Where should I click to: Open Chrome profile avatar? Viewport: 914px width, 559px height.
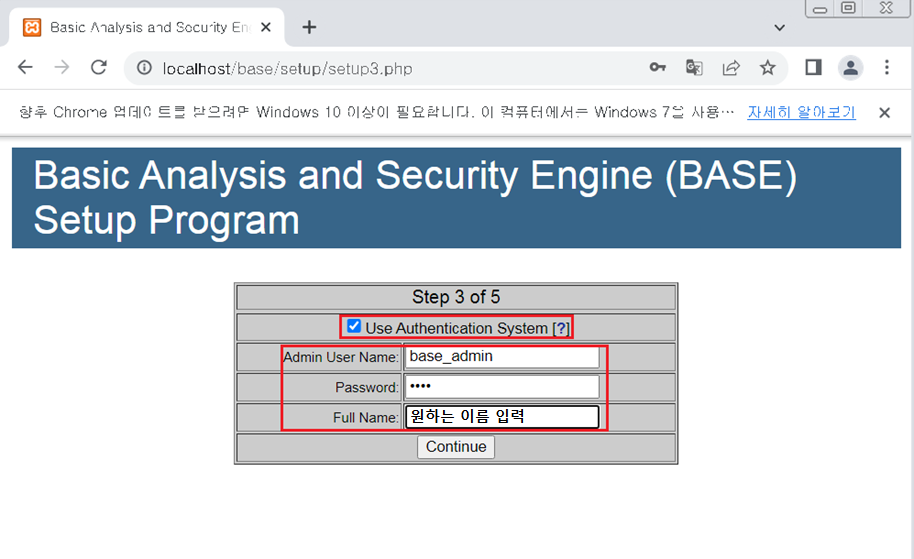[850, 68]
